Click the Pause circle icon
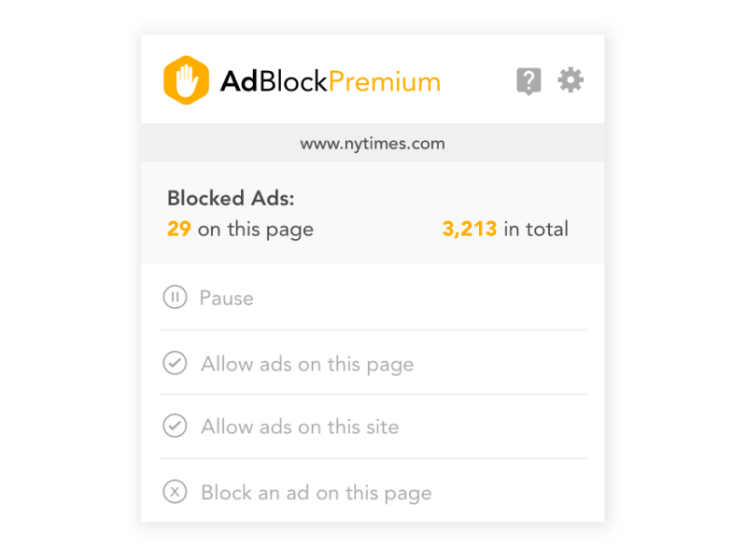747x560 pixels. click(x=175, y=298)
